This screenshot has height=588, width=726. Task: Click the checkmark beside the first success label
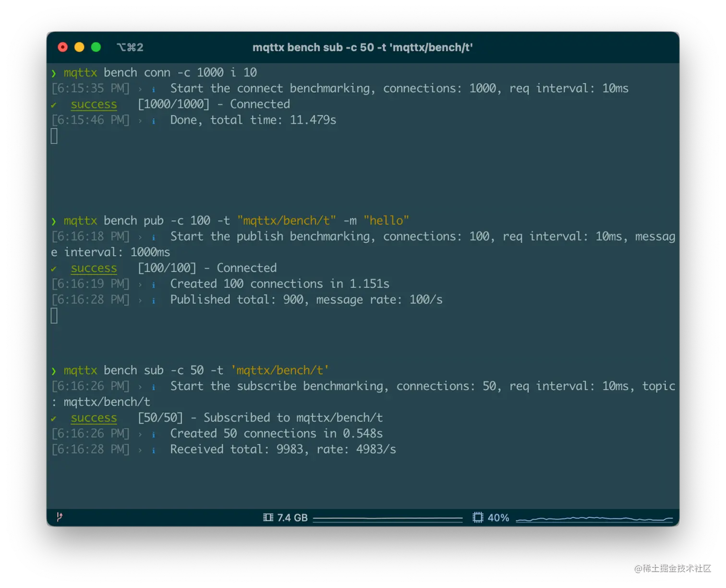click(54, 104)
